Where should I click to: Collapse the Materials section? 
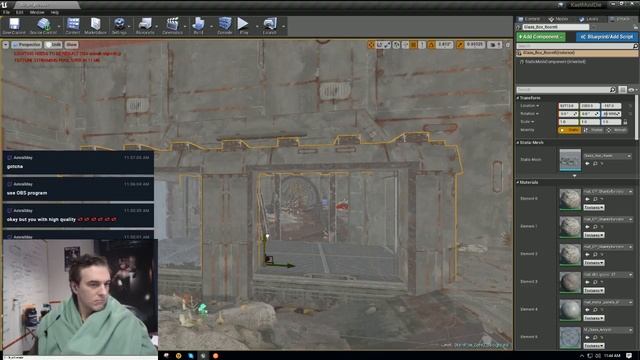click(518, 182)
